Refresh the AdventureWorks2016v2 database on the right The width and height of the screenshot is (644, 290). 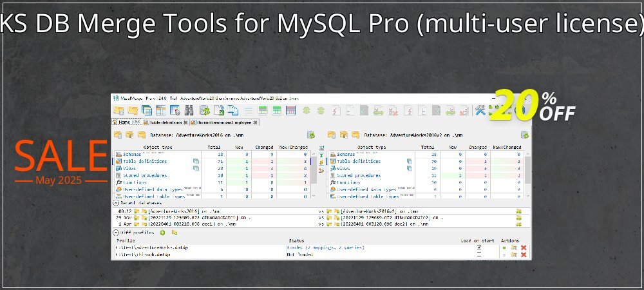[524, 135]
